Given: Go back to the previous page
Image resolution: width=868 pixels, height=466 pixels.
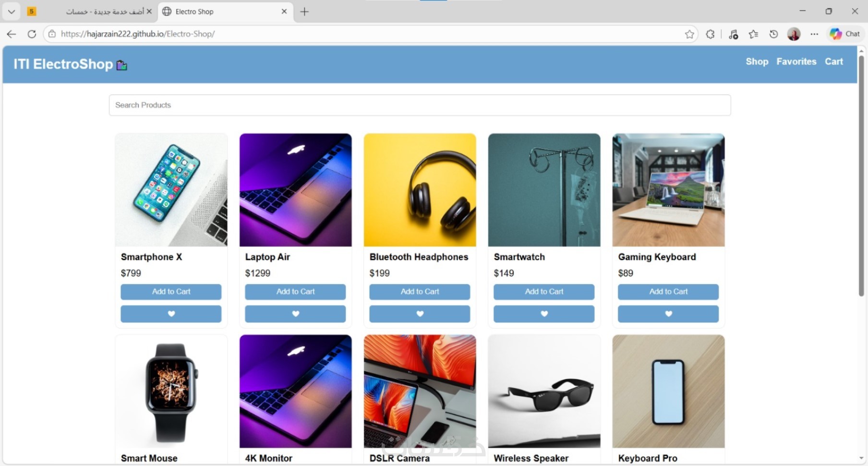Looking at the screenshot, I should click(x=12, y=34).
